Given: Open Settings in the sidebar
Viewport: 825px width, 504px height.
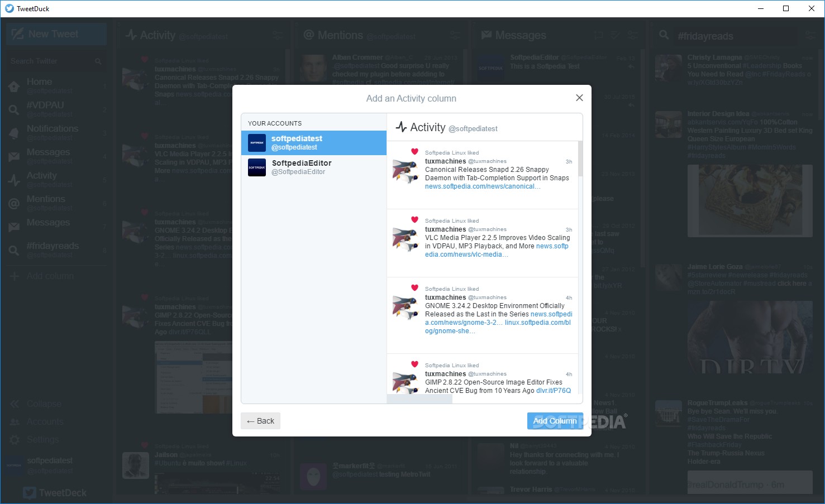Looking at the screenshot, I should 35,439.
